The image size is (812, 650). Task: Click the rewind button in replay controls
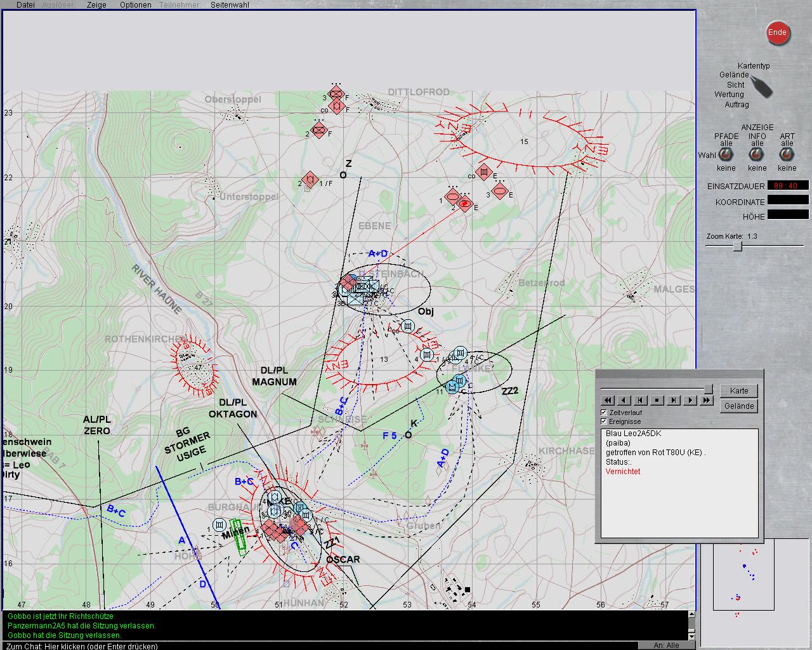(x=607, y=401)
